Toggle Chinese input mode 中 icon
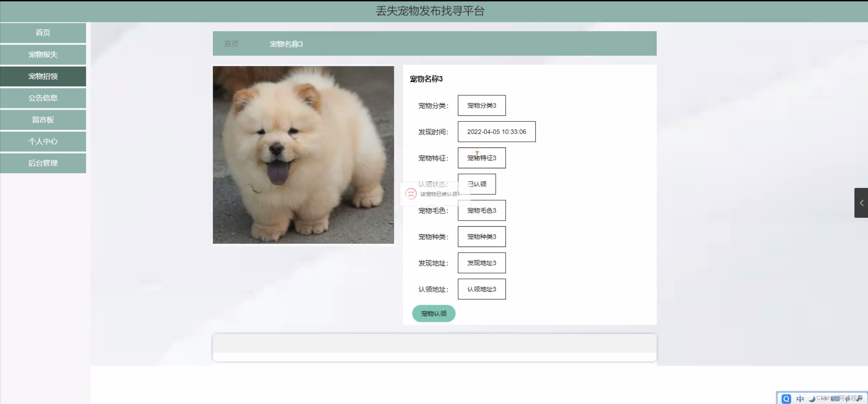The image size is (868, 404). (x=800, y=399)
